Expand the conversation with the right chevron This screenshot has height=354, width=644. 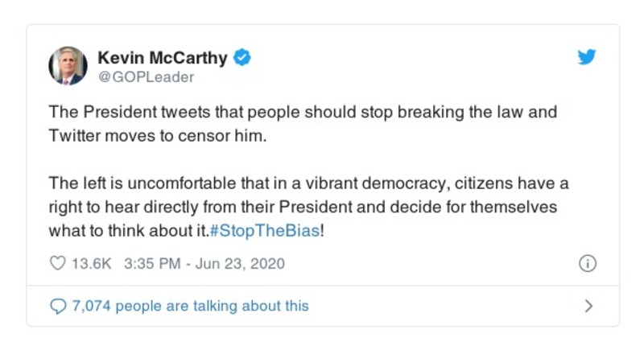588,306
